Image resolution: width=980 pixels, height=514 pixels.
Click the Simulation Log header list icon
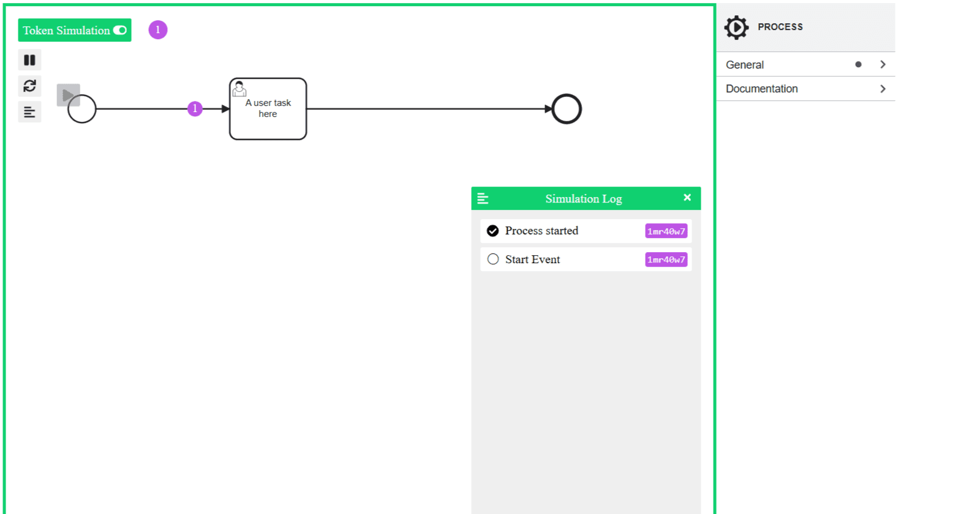[x=483, y=199]
